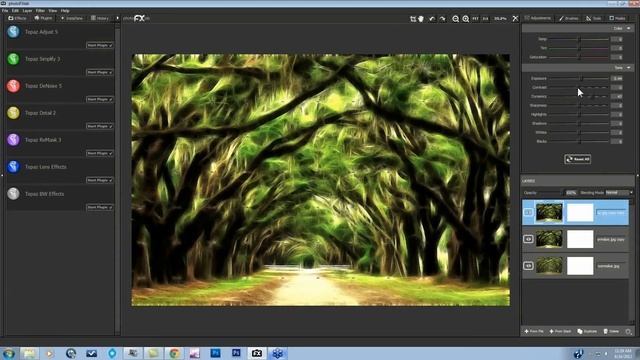
Task: Click the layers settings icon beside Delete
Action: click(629, 331)
